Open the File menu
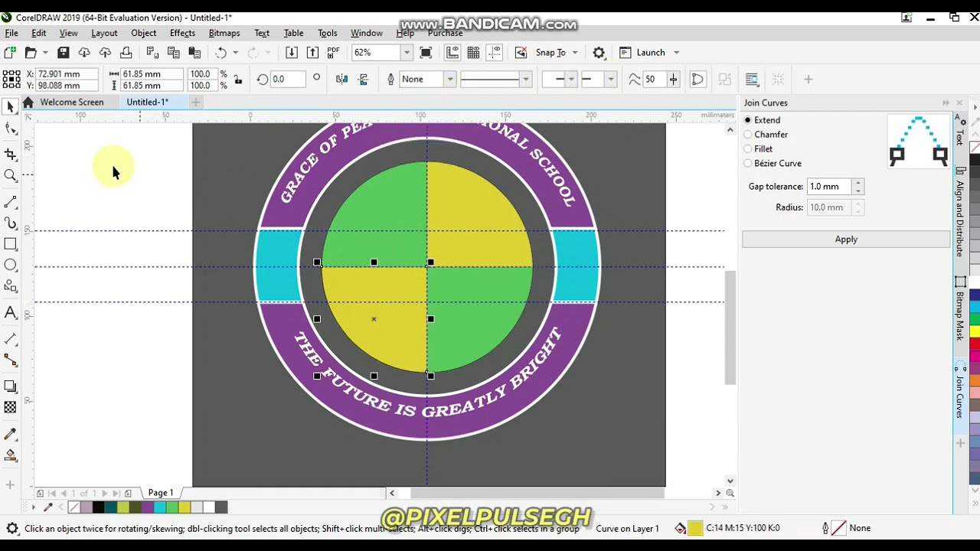This screenshot has height=551, width=980. (x=11, y=33)
